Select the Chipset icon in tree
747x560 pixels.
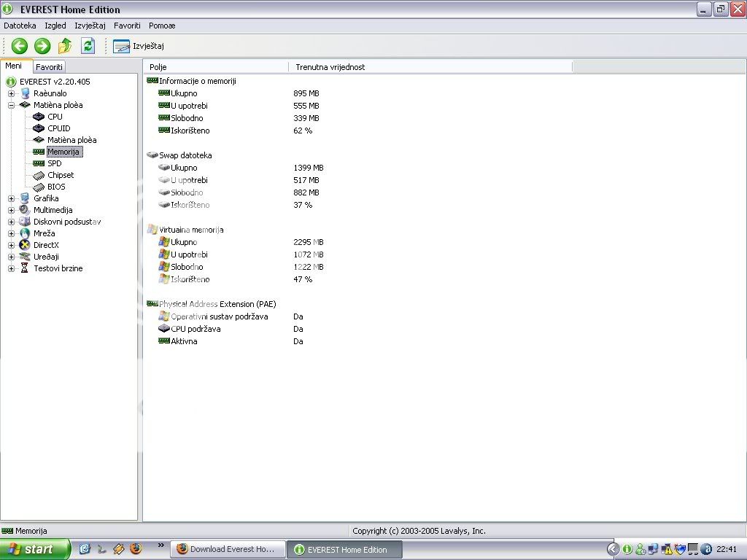click(x=39, y=175)
